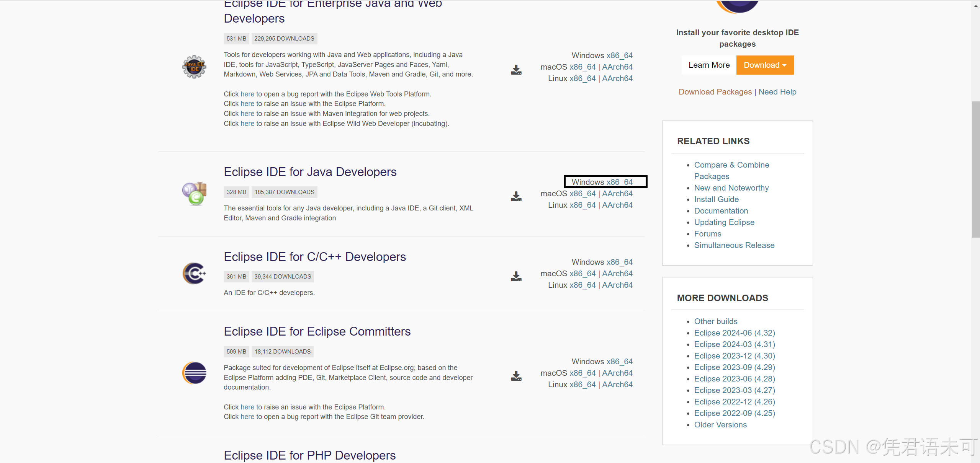Open Eclipse 2023-03 (4.27) download link

click(735, 390)
